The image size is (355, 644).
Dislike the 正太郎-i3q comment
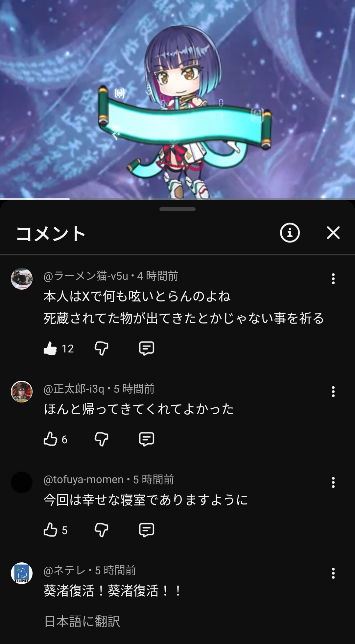tap(101, 439)
